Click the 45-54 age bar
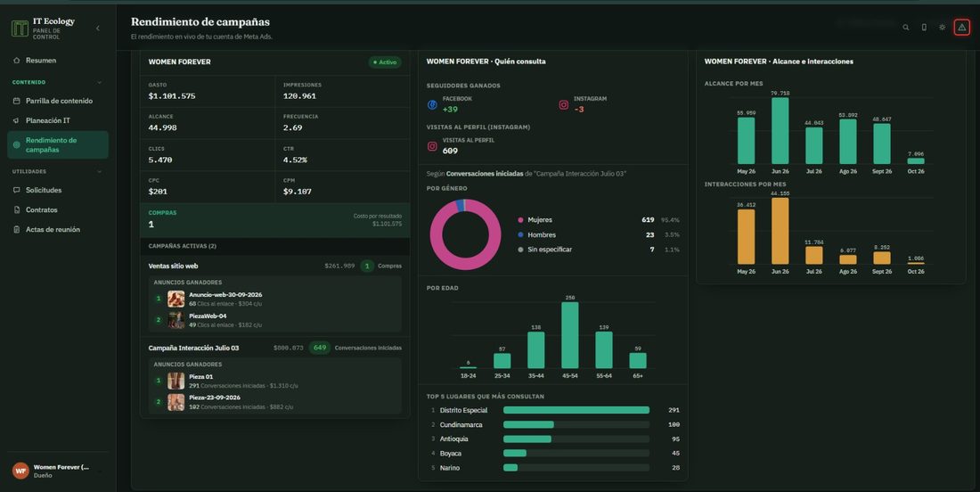The height and width of the screenshot is (492, 980). pyautogui.click(x=570, y=335)
